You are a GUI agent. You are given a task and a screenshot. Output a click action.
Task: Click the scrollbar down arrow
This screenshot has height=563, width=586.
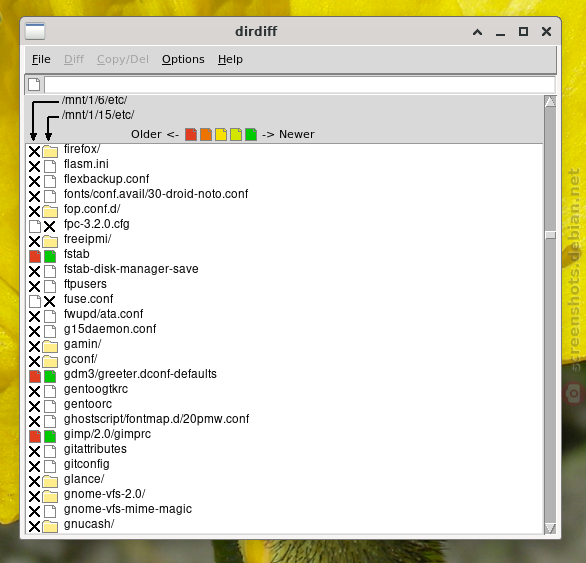tap(550, 528)
